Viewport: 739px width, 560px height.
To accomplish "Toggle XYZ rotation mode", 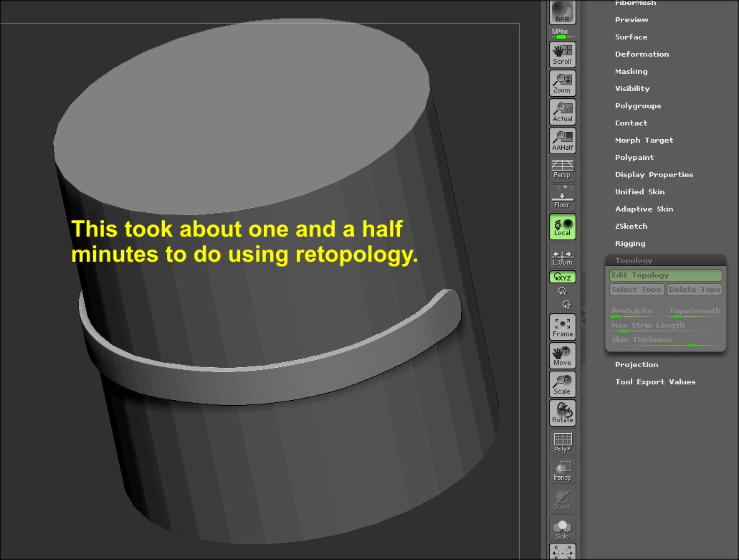I will click(562, 277).
